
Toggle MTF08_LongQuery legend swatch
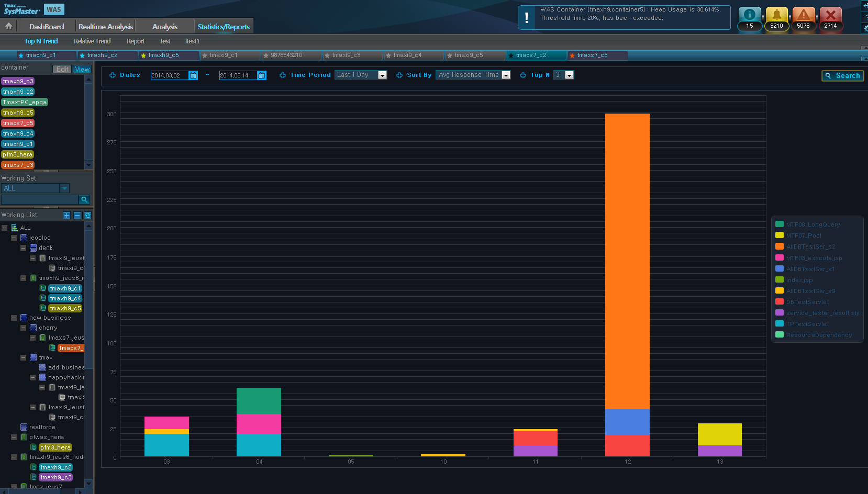point(780,224)
